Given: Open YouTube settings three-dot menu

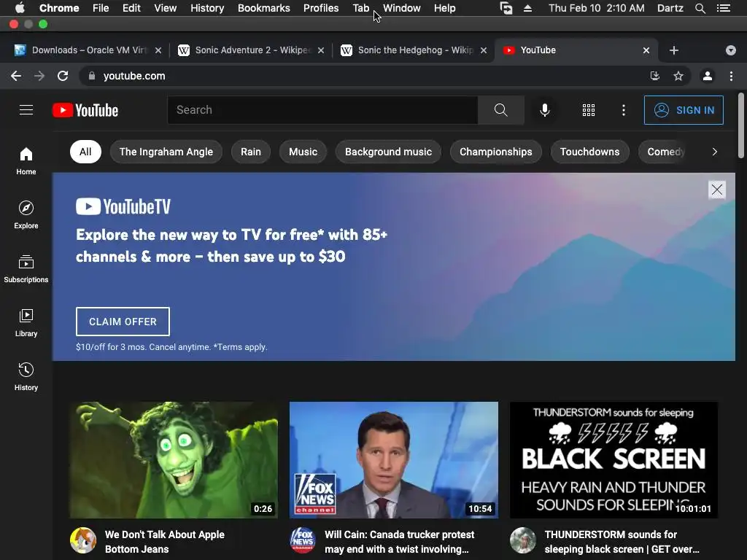Looking at the screenshot, I should (x=623, y=110).
